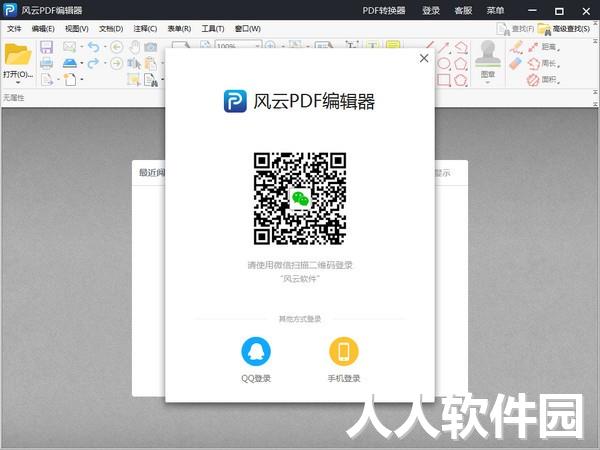Click the document search binoculars toolbar icon
Viewport: 600px width, 450px height.
coord(151,80)
